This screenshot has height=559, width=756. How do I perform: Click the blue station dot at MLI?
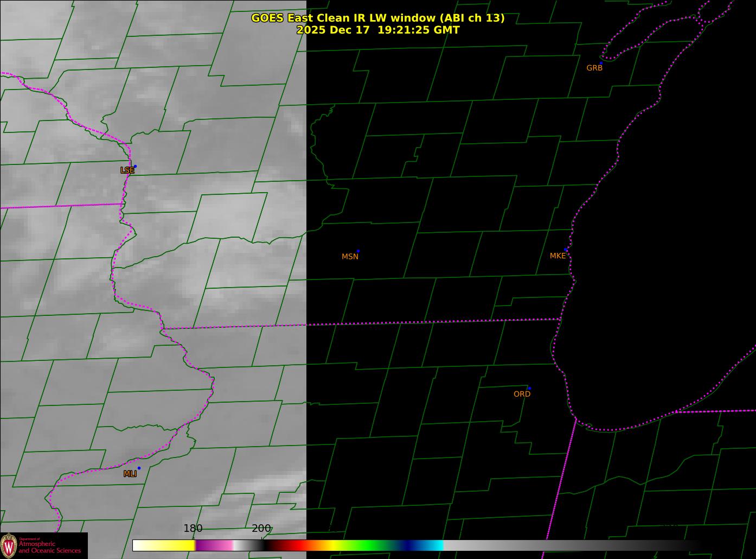139,468
